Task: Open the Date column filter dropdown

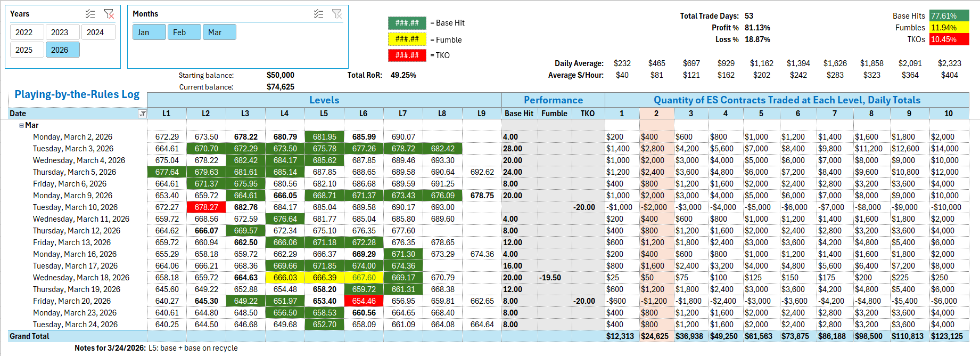Action: tap(142, 114)
